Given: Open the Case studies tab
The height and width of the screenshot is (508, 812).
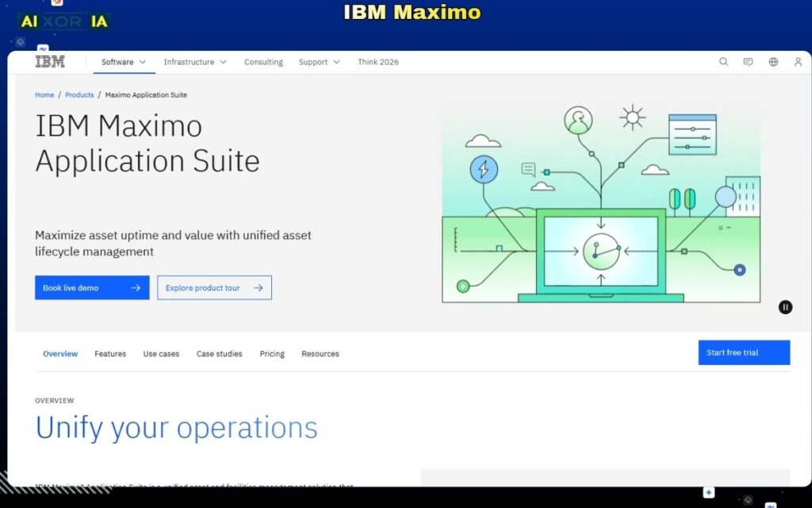Looking at the screenshot, I should click(219, 353).
